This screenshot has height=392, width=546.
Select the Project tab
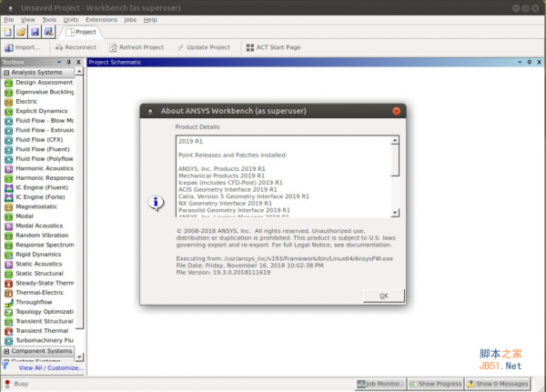pos(81,33)
